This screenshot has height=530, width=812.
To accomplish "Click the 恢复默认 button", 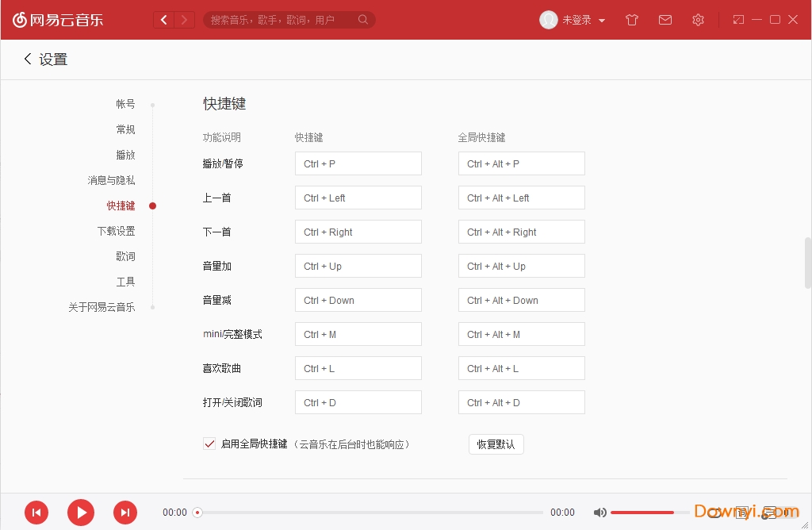I will point(496,444).
